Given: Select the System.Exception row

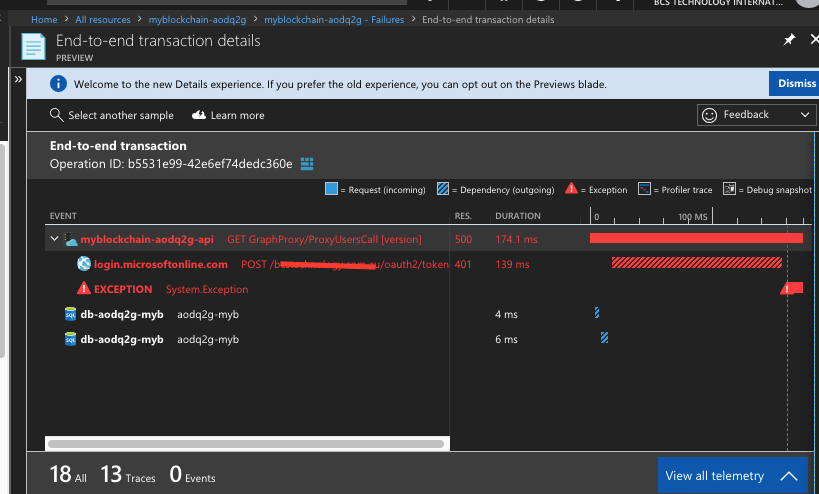Looking at the screenshot, I should [428, 289].
